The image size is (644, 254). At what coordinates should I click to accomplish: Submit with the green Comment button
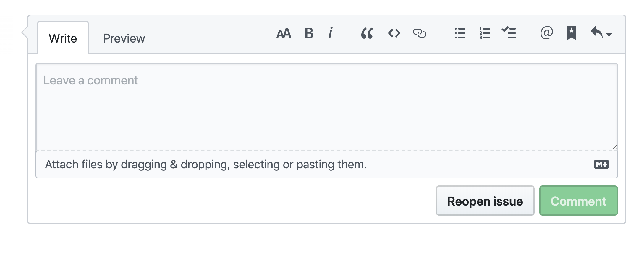pyautogui.click(x=578, y=201)
